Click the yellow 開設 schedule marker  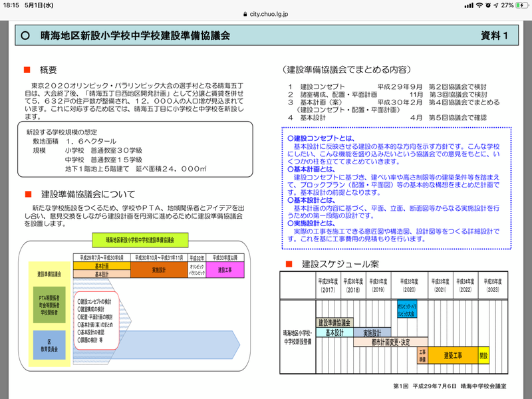pos(483,356)
